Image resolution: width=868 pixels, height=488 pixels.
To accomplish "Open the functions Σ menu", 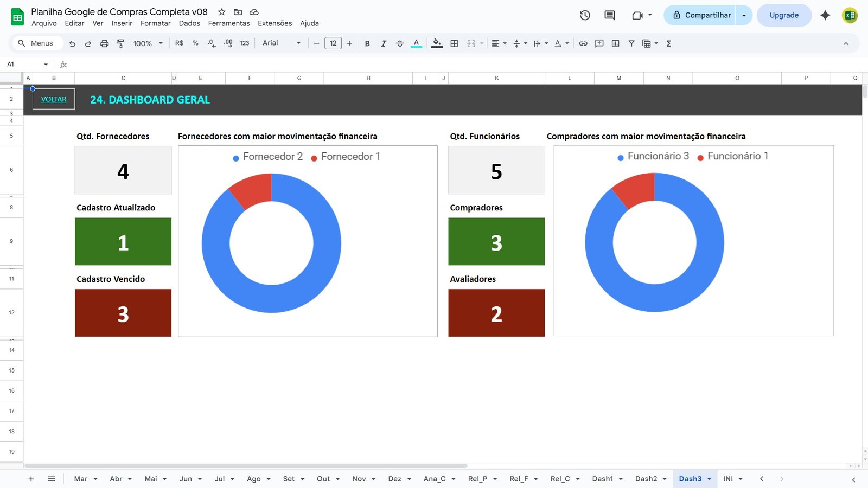I will [x=669, y=43].
